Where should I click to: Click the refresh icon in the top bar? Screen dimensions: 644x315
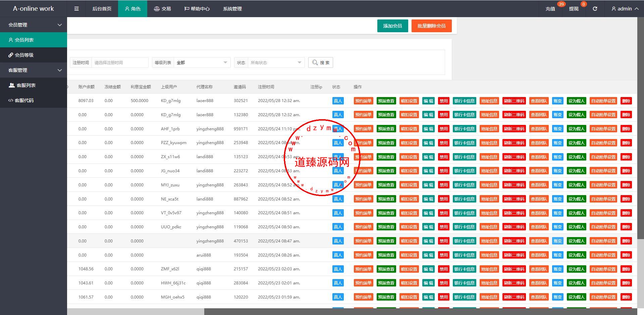point(595,9)
